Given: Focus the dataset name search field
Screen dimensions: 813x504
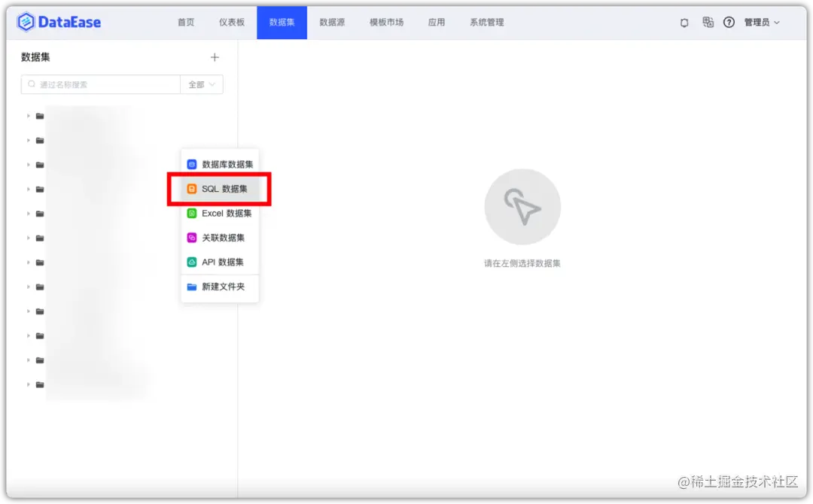Looking at the screenshot, I should tap(101, 84).
